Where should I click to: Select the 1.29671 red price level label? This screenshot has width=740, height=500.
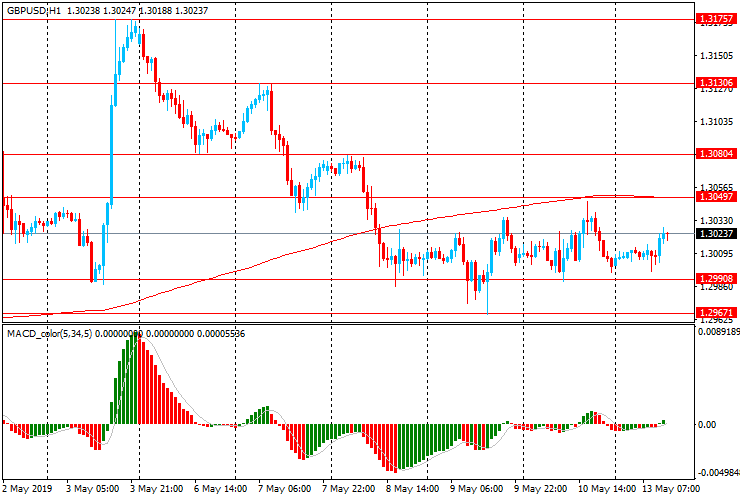(717, 313)
